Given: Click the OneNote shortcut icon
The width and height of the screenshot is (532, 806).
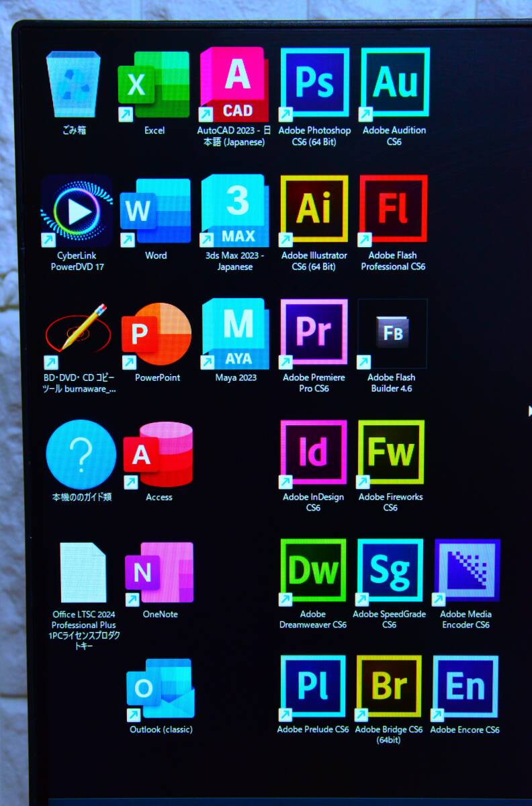Looking at the screenshot, I should [x=160, y=572].
